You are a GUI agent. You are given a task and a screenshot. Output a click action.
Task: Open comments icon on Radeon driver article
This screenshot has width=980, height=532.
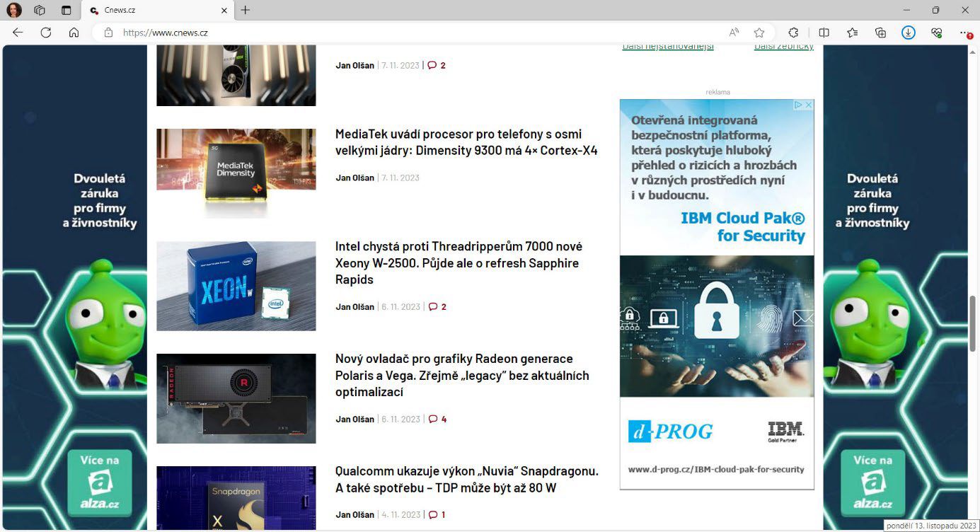click(432, 420)
